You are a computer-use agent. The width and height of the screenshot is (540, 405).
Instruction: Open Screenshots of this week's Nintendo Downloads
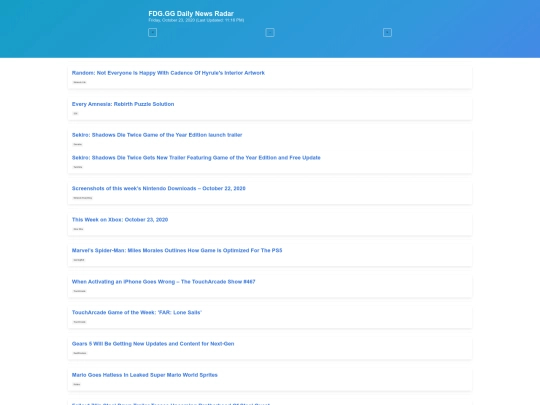(158, 188)
